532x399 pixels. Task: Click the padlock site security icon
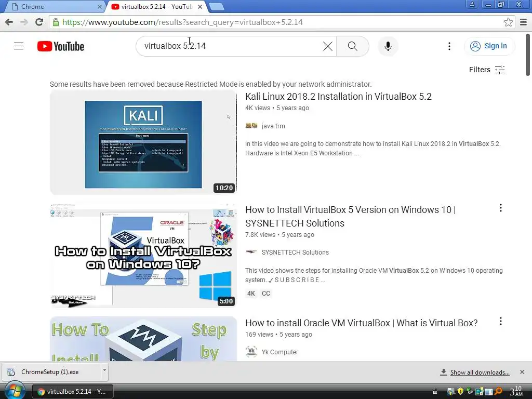(x=56, y=22)
